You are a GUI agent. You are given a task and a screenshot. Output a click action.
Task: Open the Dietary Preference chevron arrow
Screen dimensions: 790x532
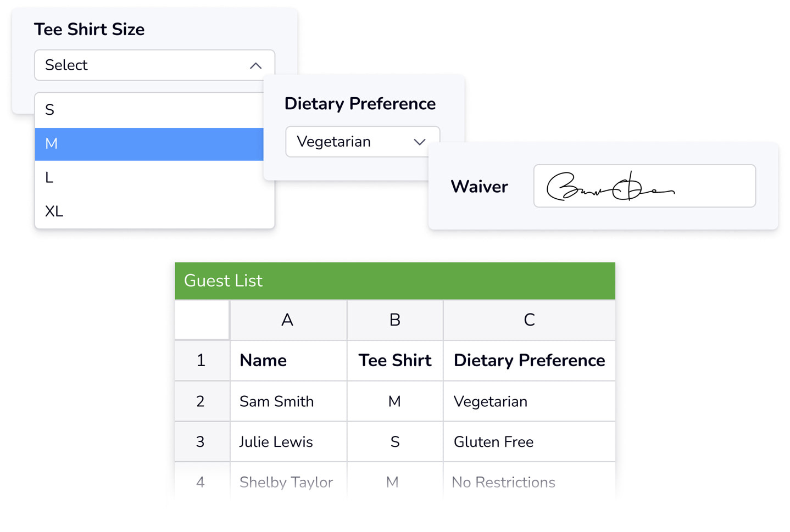click(420, 142)
